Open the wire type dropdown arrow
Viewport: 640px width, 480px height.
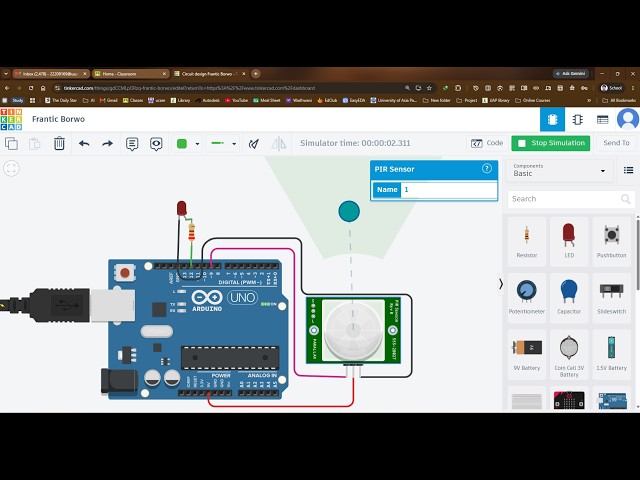click(234, 144)
